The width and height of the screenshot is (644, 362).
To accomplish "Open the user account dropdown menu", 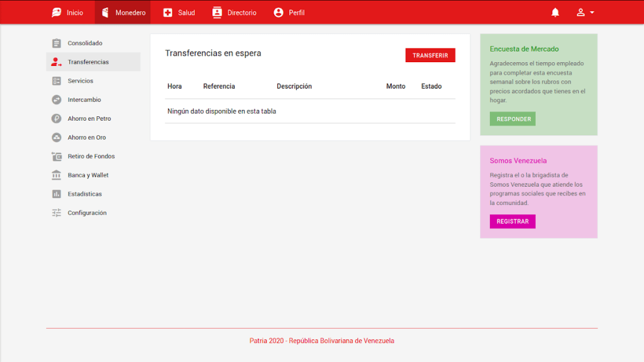I will pos(585,13).
